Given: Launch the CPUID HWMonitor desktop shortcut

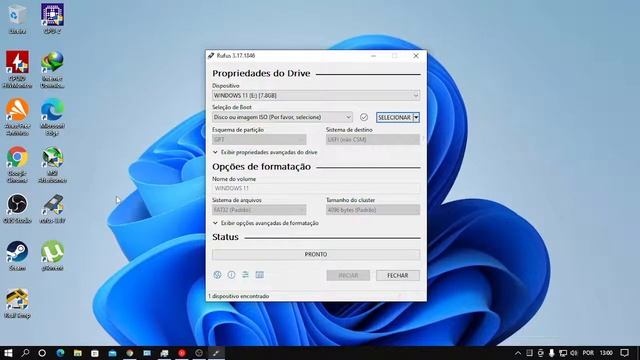Looking at the screenshot, I should pyautogui.click(x=17, y=69).
